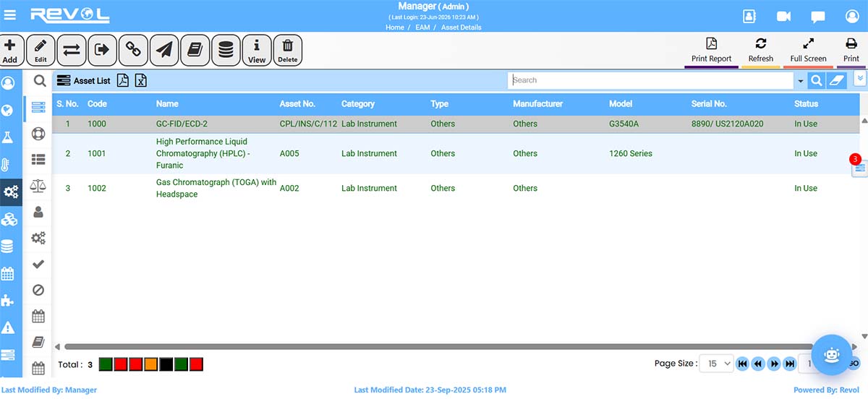This screenshot has height=399, width=868.
Task: Click the magnifier search button beside Search field
Action: [817, 80]
